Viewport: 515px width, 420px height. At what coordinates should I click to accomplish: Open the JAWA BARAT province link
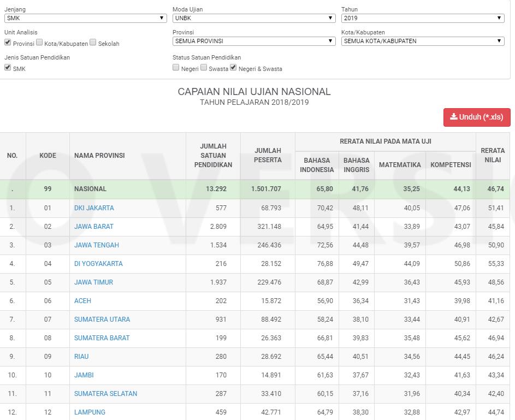[x=93, y=227]
